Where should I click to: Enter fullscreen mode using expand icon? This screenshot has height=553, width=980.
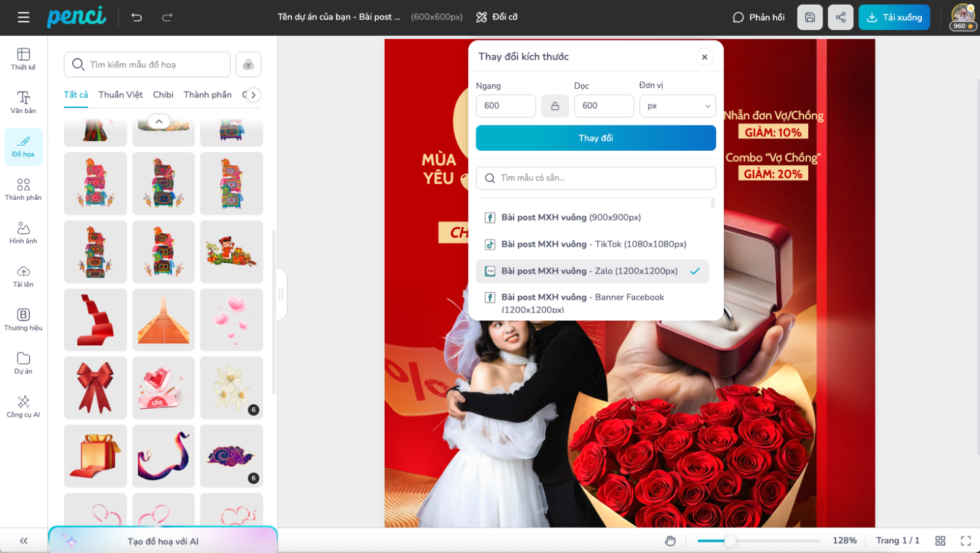[x=966, y=541]
